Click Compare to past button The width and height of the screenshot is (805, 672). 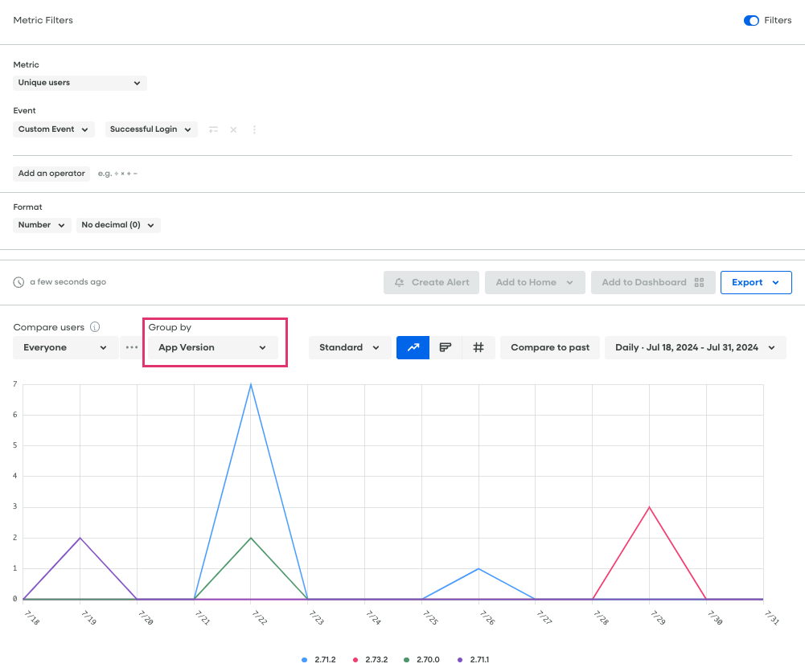(x=550, y=348)
